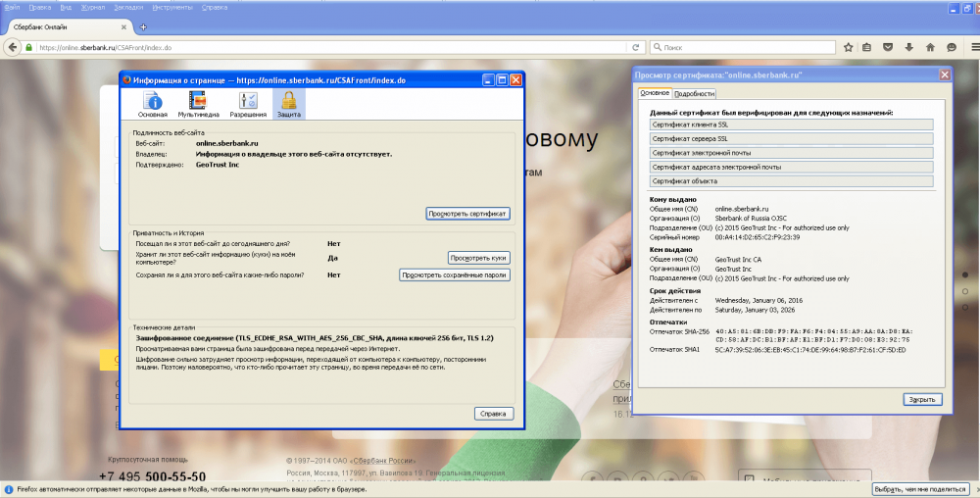Open the hamburger menu button
Viewport: 980px width, 498px height.
[x=975, y=47]
